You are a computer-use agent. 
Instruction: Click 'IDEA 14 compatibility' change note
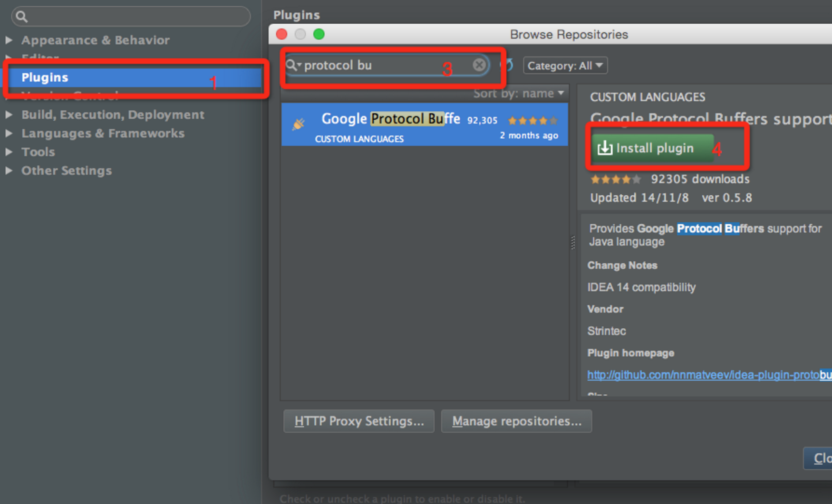(x=641, y=287)
